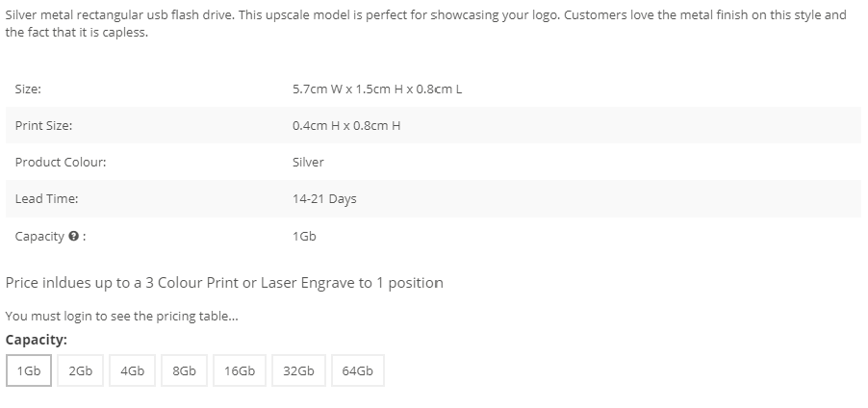Click the bold Capacity heading above options
The width and height of the screenshot is (868, 408).
click(36, 340)
